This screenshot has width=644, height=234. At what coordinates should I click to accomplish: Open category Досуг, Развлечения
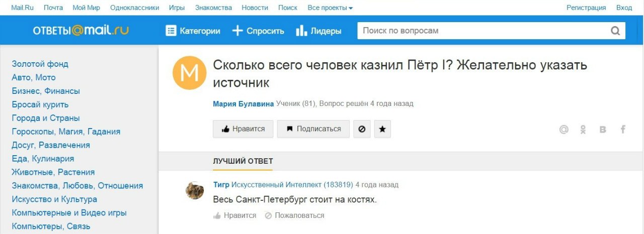coord(51,145)
